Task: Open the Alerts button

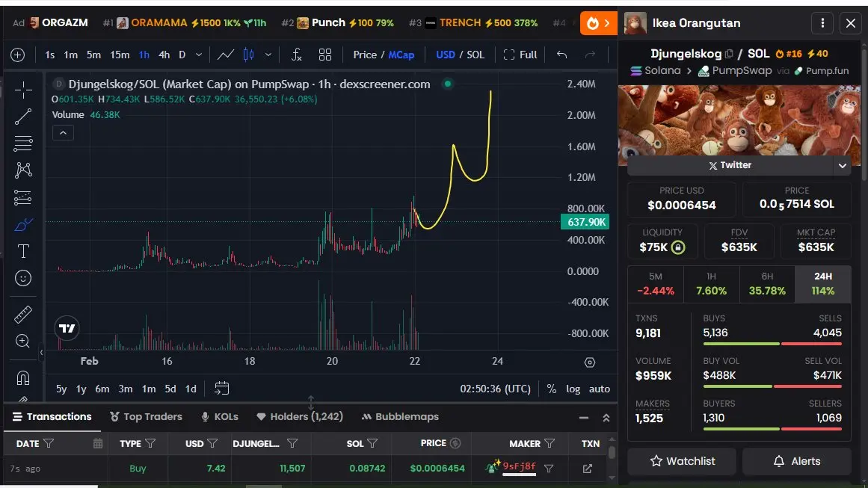Action: pos(797,461)
